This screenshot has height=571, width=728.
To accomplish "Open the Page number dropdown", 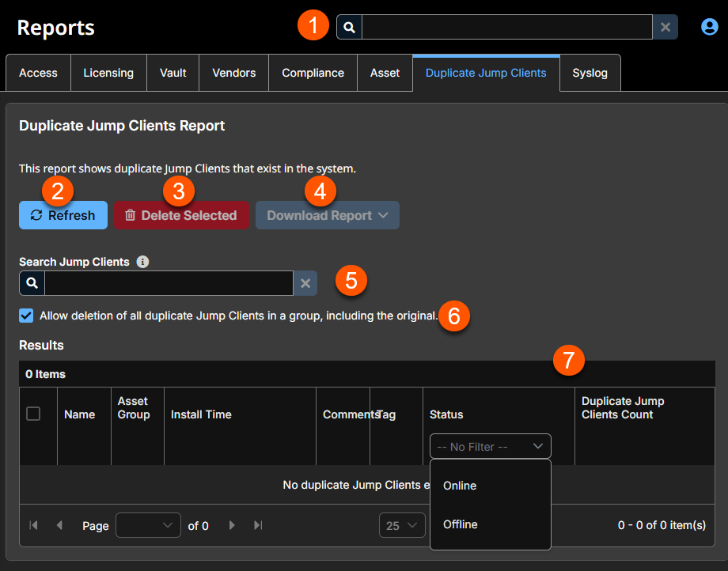I will coord(148,525).
